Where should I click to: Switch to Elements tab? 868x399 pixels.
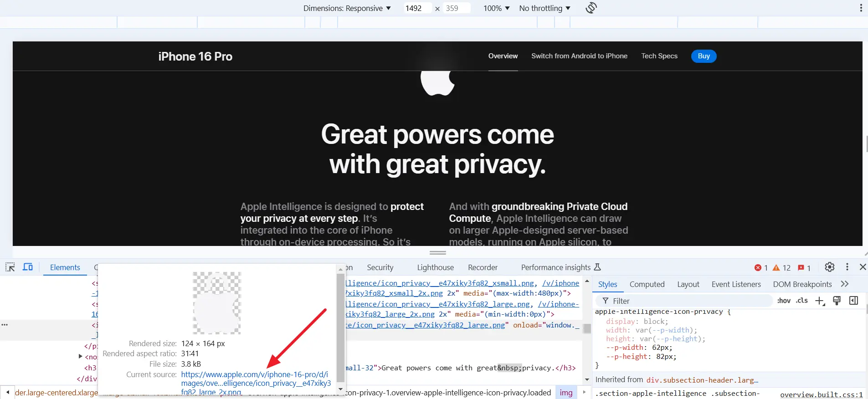tap(65, 267)
